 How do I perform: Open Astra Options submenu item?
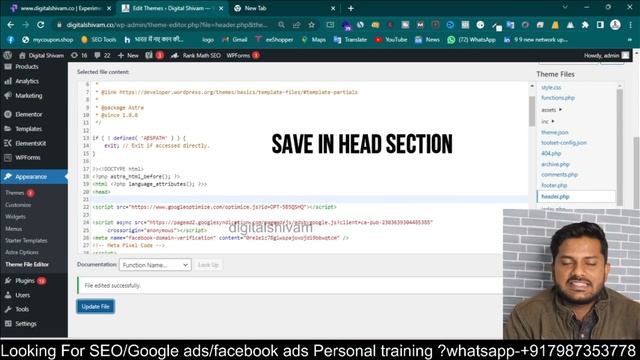pos(22,252)
